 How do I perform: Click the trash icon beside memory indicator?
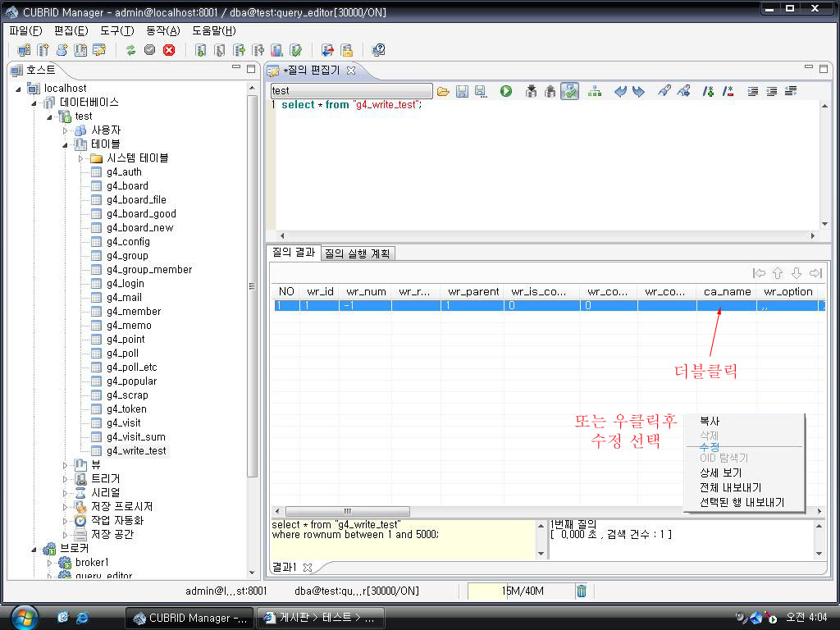coord(582,591)
